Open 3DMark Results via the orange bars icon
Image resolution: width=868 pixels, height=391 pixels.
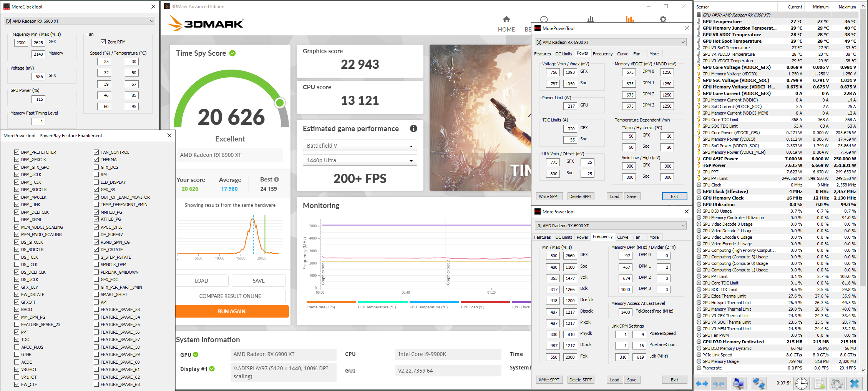630,19
